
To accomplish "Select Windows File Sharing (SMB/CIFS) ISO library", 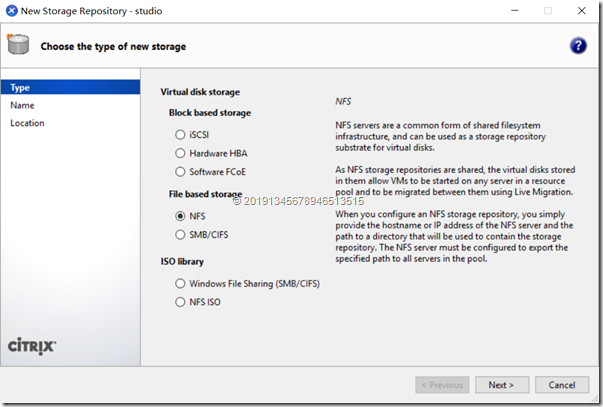I will click(180, 283).
